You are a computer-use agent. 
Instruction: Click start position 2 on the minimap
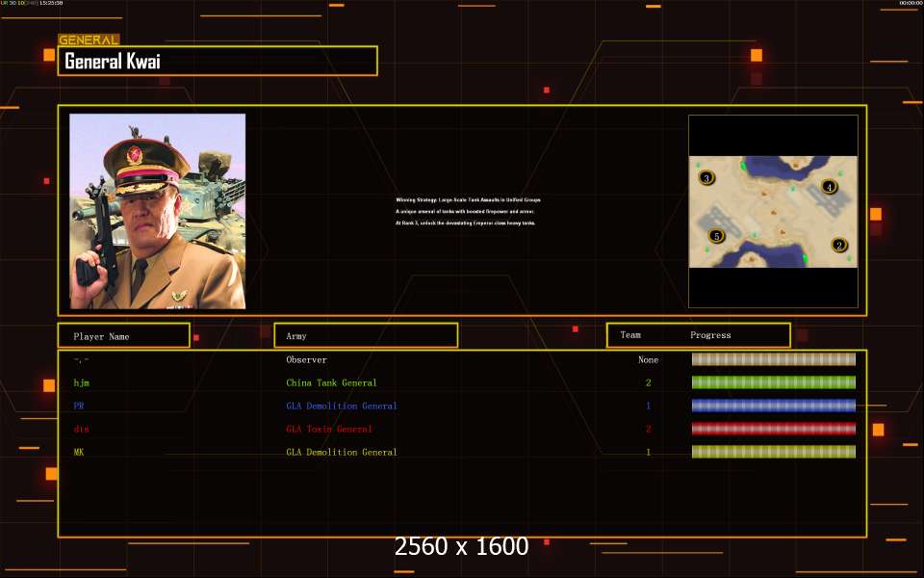pyautogui.click(x=838, y=246)
